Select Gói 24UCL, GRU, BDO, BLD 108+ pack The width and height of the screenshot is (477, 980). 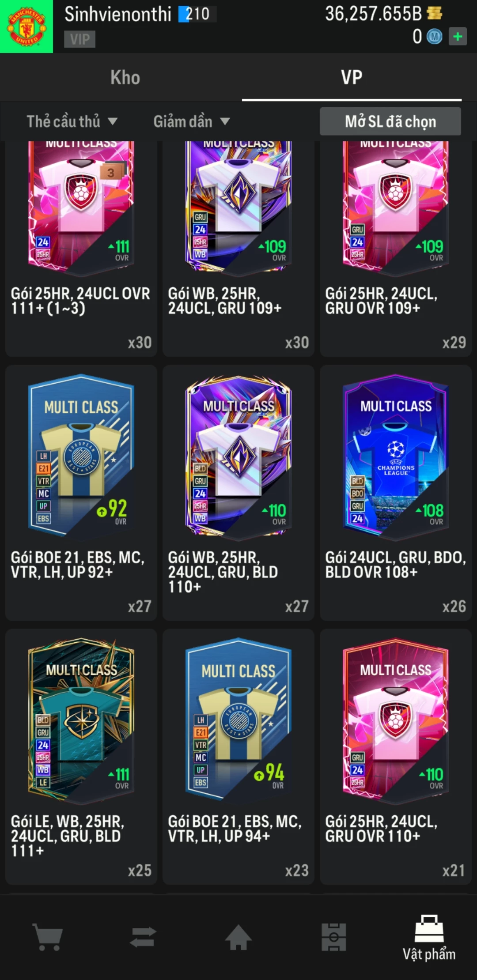click(396, 493)
